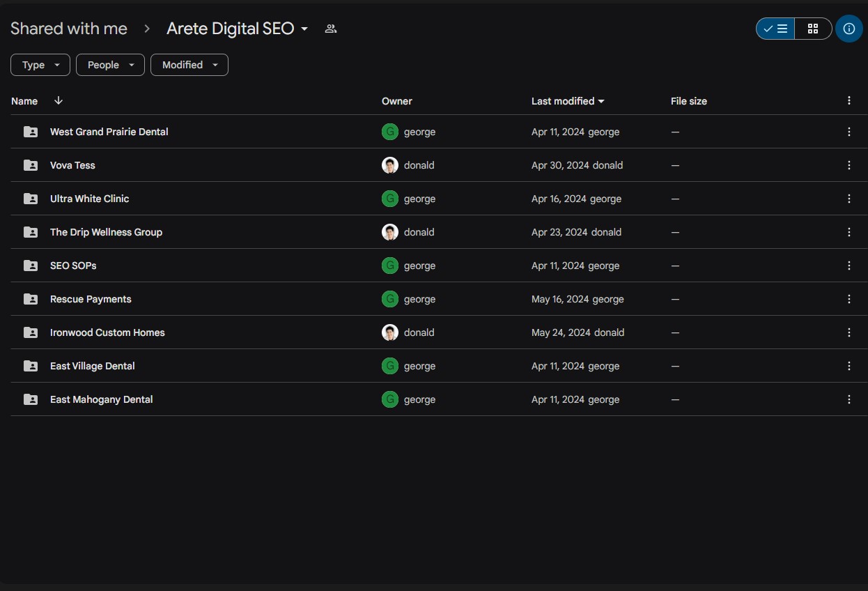Click the column options three-dot icon
The width and height of the screenshot is (868, 591).
coord(848,100)
